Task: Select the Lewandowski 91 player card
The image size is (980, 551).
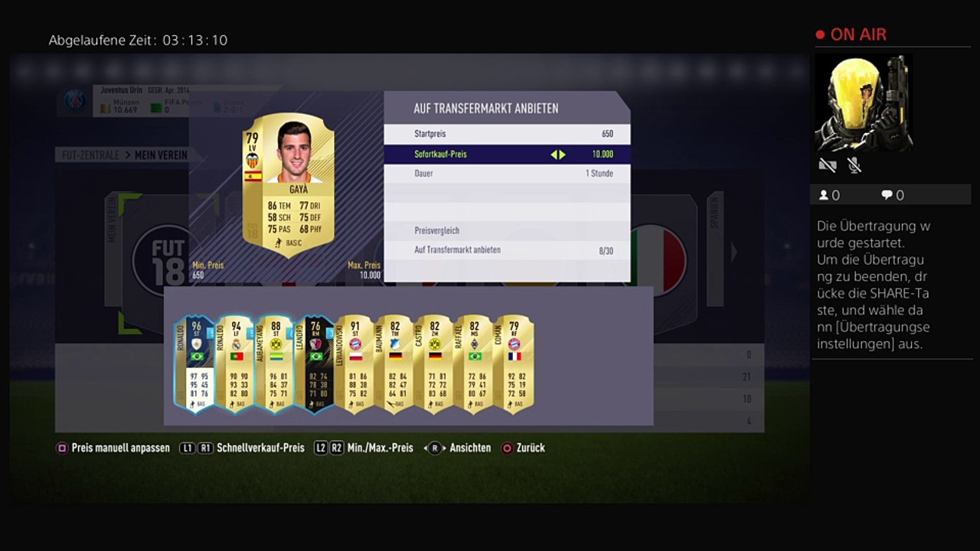Action: click(x=355, y=364)
